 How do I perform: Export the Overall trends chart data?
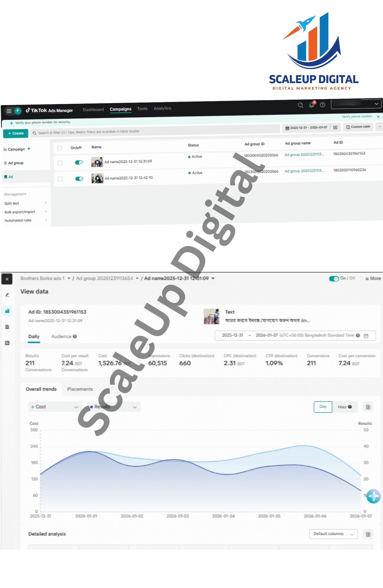(x=368, y=407)
